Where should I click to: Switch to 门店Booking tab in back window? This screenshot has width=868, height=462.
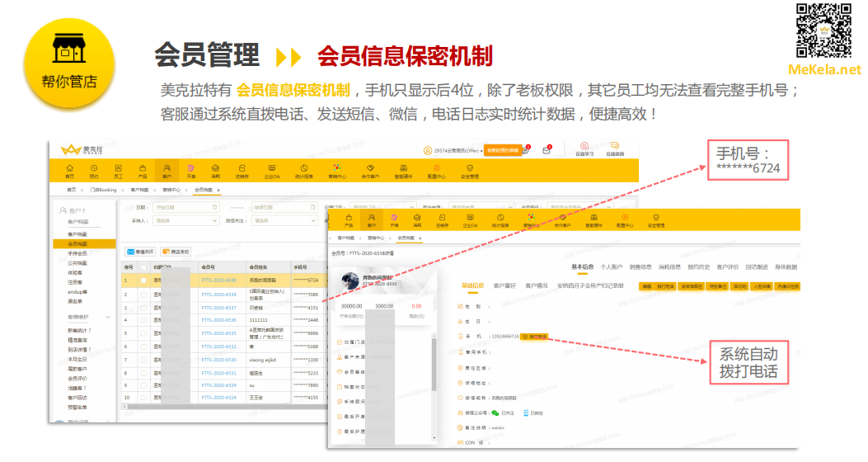click(x=103, y=190)
